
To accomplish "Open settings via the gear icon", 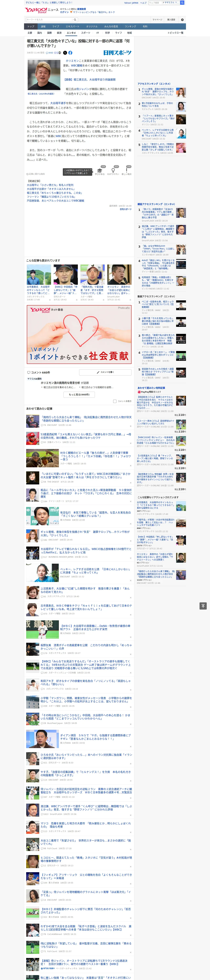I will coord(182,20).
